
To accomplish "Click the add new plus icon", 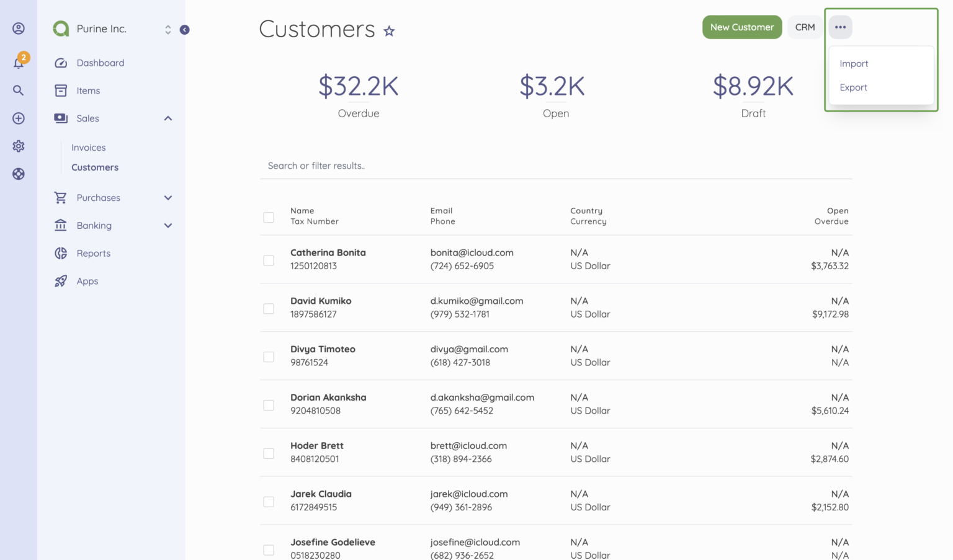I will click(x=19, y=118).
